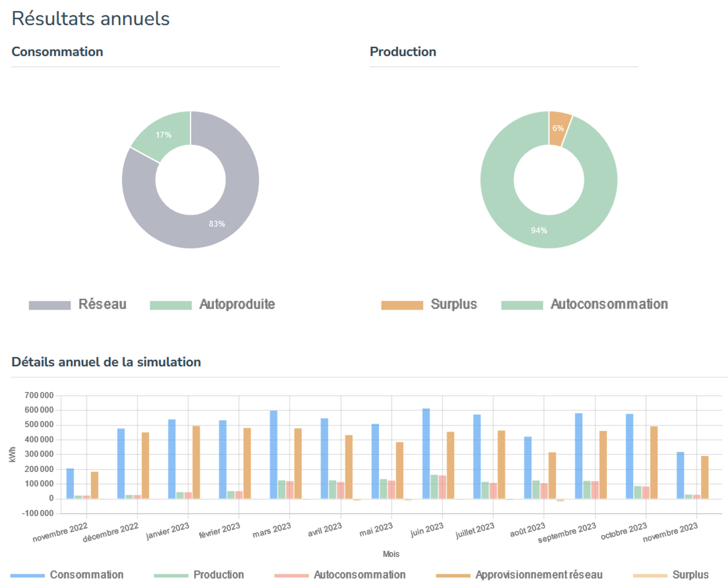Click the "juillet 2023" axis label
The height and width of the screenshot is (586, 728).
(475, 531)
